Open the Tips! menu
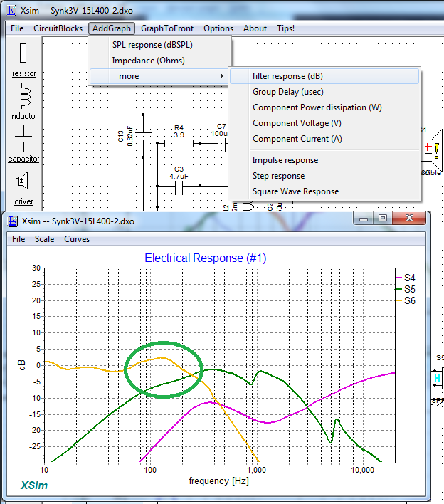This screenshot has height=504, width=444. click(x=285, y=28)
